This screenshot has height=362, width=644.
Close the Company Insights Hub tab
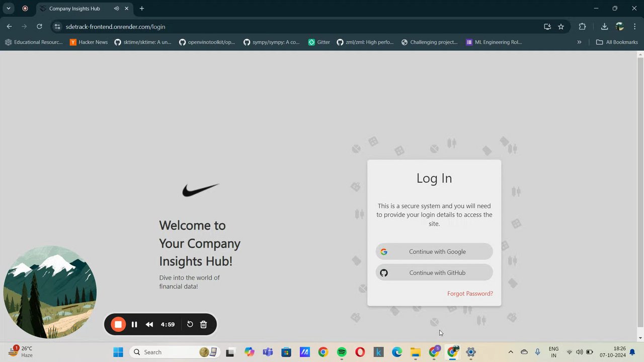[127, 9]
